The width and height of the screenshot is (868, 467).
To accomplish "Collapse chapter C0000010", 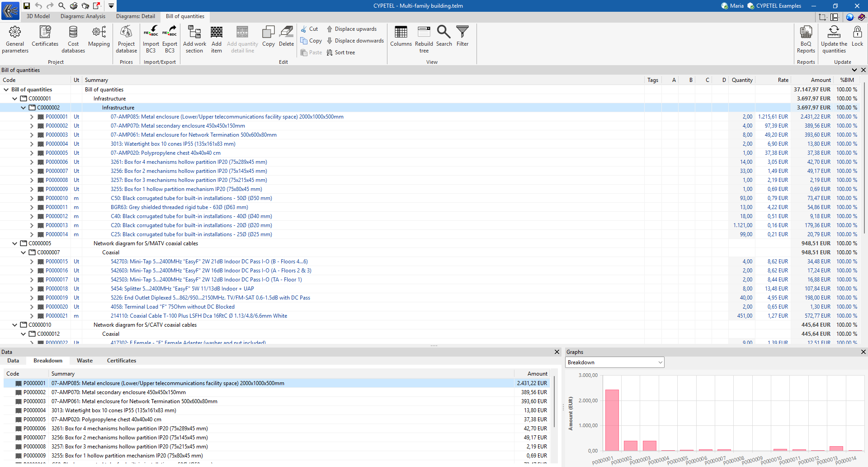I will pyautogui.click(x=15, y=325).
